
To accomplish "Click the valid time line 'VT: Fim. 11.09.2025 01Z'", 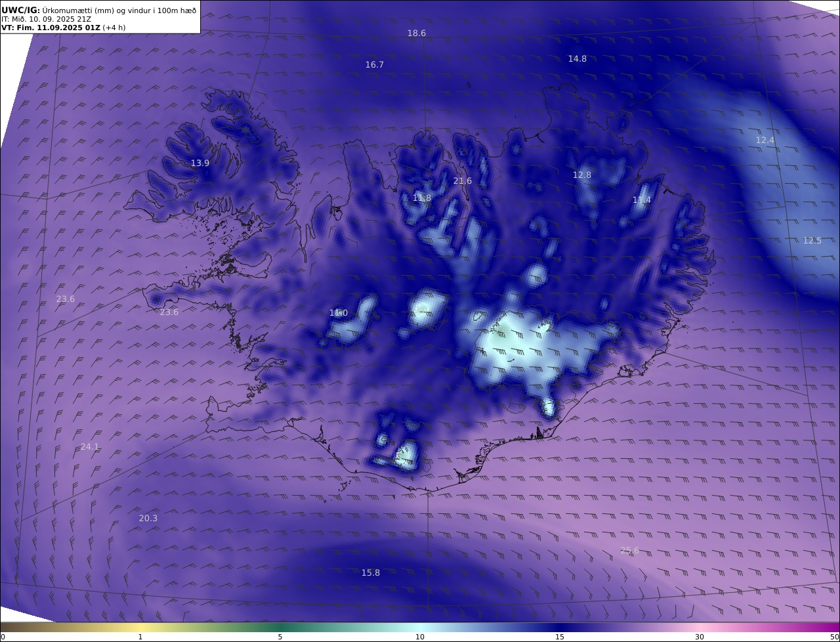I will pyautogui.click(x=51, y=28).
